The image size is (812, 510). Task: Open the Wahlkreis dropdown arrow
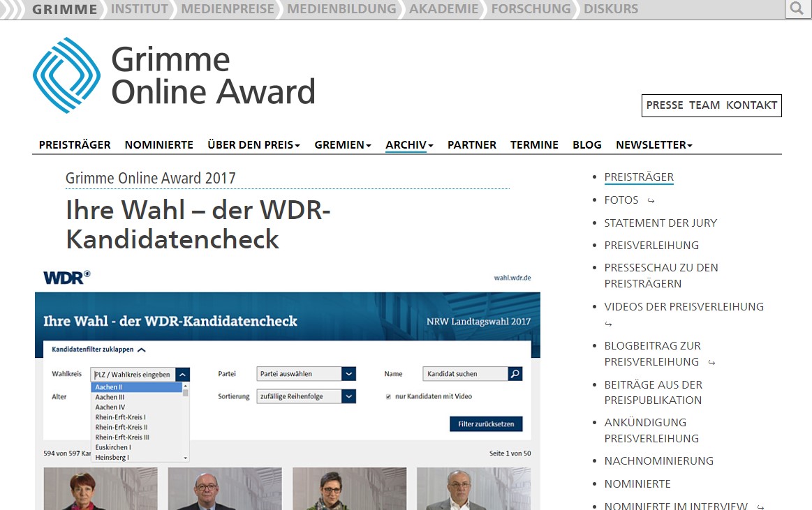pyautogui.click(x=183, y=374)
